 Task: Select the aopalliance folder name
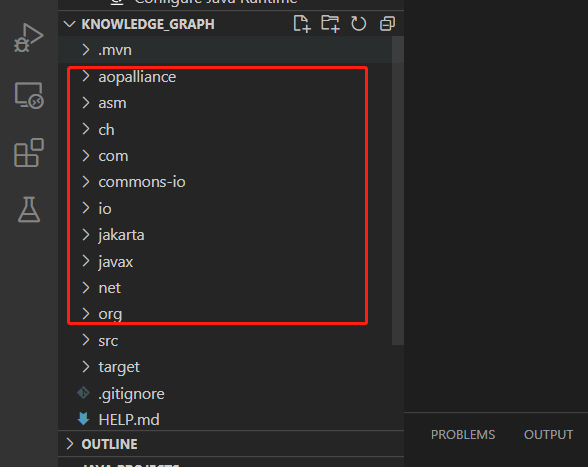(137, 77)
